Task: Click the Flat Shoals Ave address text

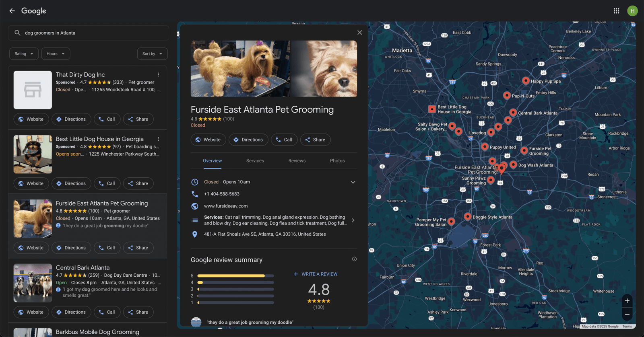Action: pyautogui.click(x=265, y=234)
